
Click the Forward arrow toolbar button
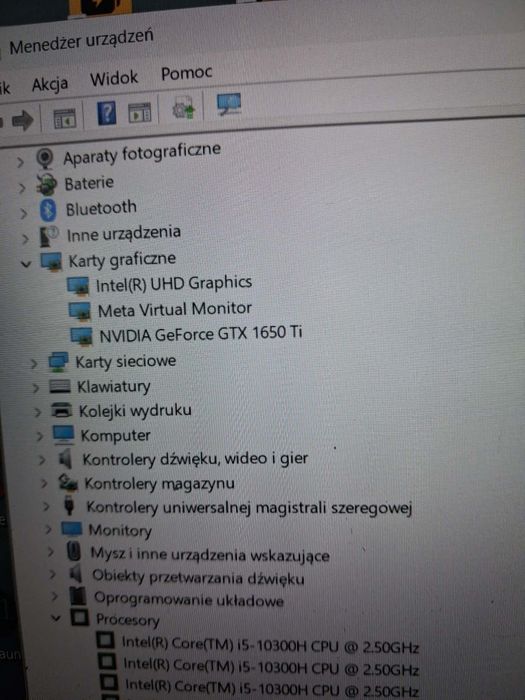pos(22,120)
